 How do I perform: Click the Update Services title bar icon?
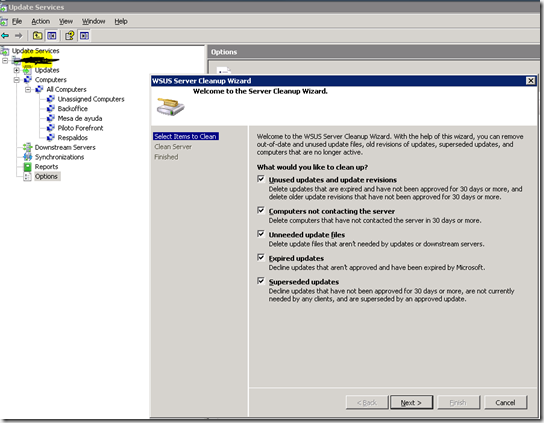point(3,8)
